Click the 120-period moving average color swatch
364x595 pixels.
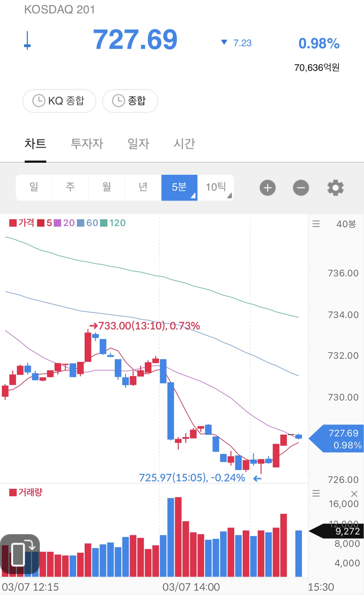104,223
